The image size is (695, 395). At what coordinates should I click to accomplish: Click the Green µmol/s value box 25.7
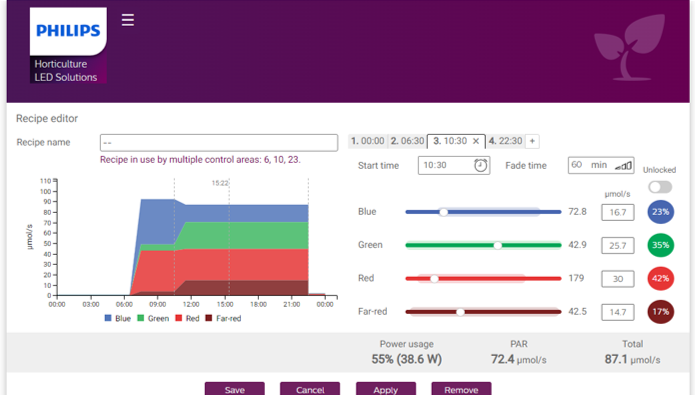click(x=617, y=246)
